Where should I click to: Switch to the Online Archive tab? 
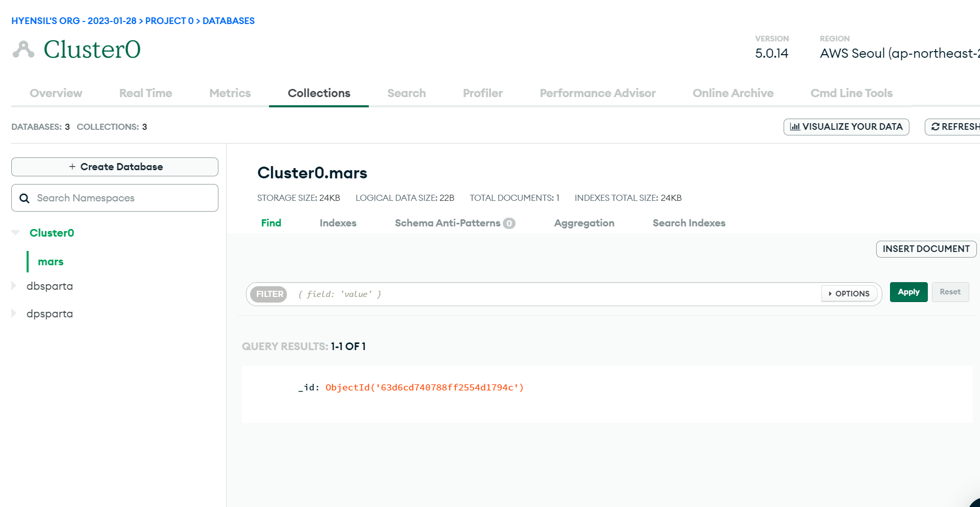[x=733, y=93]
